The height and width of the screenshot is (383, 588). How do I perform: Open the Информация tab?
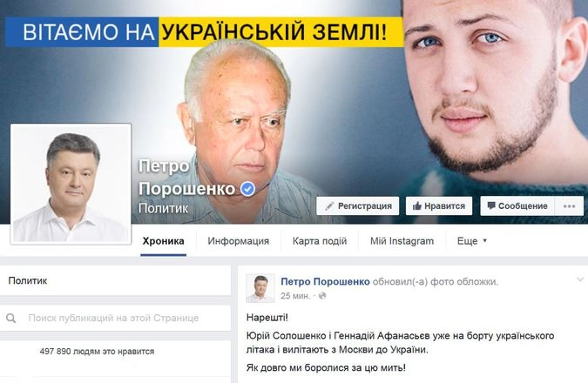pos(239,241)
